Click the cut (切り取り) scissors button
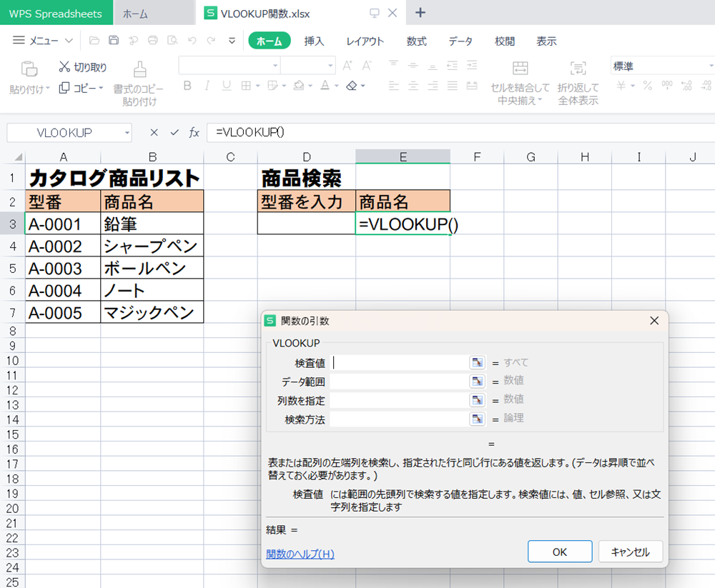 [82, 67]
